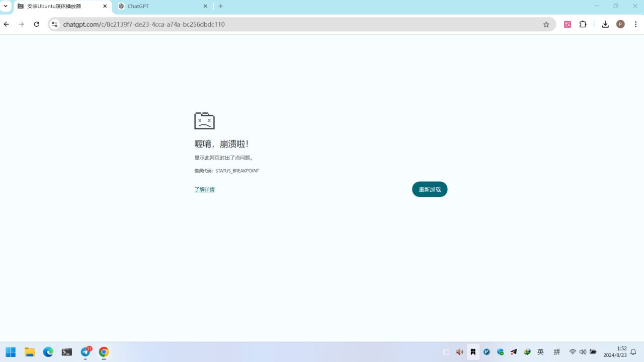644x362 pixels.
Task: View site information icon in address bar
Action: 55,24
